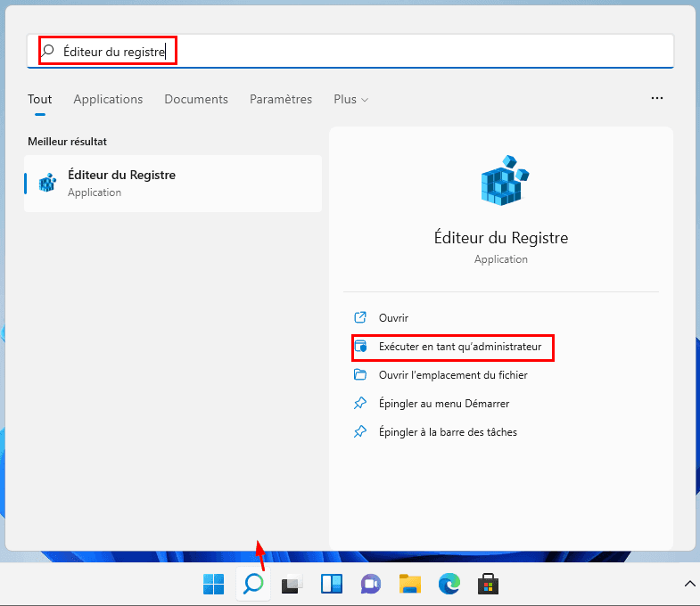The height and width of the screenshot is (606, 700).
Task: Click the magnifier icon in the search box
Action: click(48, 51)
